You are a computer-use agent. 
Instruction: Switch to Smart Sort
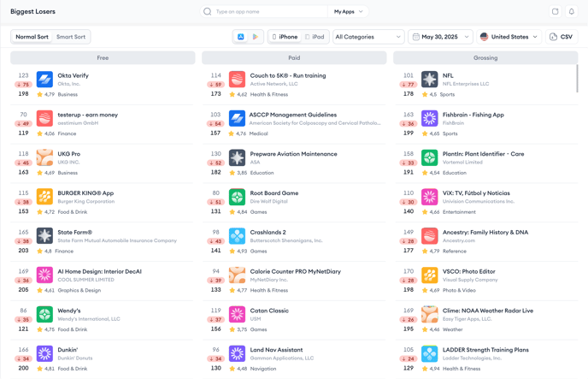(x=71, y=37)
